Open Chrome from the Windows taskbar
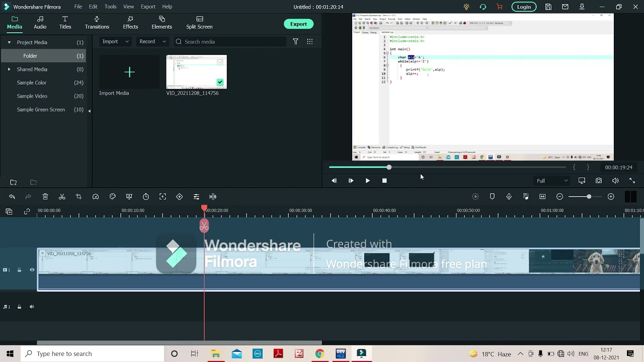Viewport: 644px width, 362px height. point(319,353)
